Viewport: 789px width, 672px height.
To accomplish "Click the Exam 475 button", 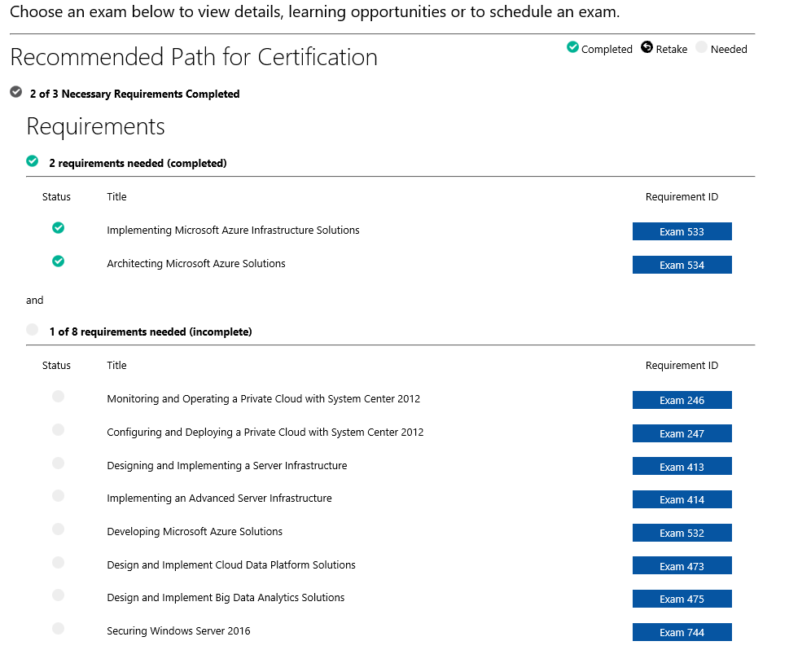I will (682, 599).
